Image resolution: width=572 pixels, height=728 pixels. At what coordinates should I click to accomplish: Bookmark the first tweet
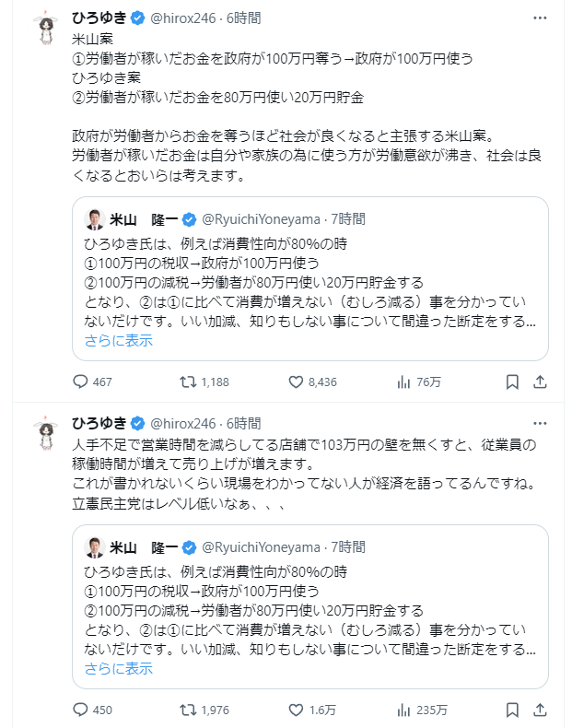coord(512,382)
